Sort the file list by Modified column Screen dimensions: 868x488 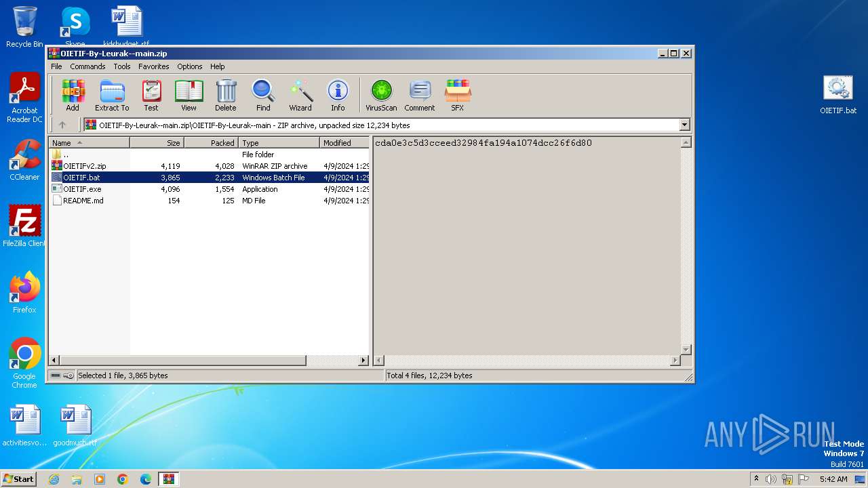(x=344, y=143)
